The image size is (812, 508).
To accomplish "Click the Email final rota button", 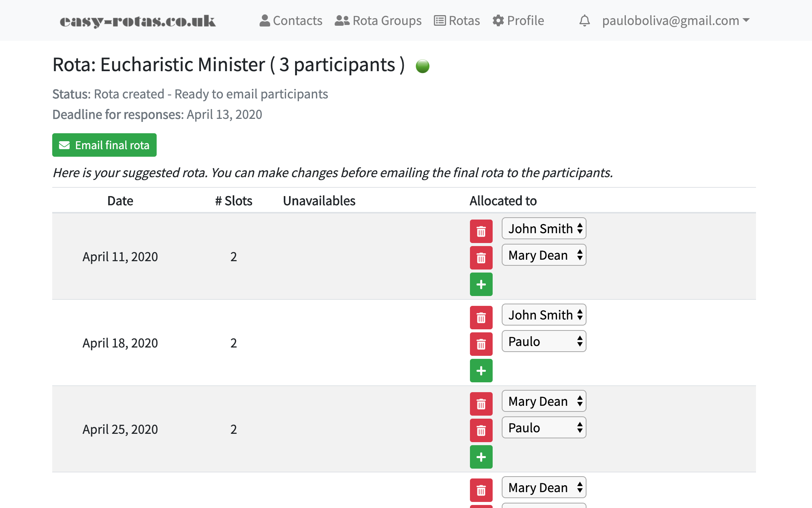I will pos(104,145).
